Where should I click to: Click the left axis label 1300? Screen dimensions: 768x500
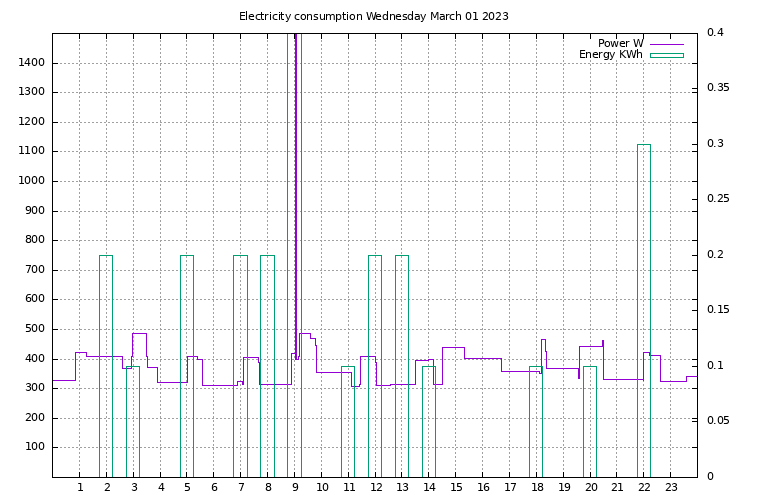pos(31,92)
